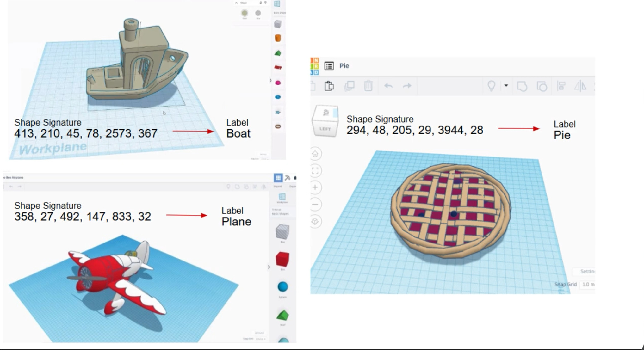Viewport: 644px width, 350px height.
Task: Click the Duplicate icon in Pie toolbar
Action: tap(349, 86)
